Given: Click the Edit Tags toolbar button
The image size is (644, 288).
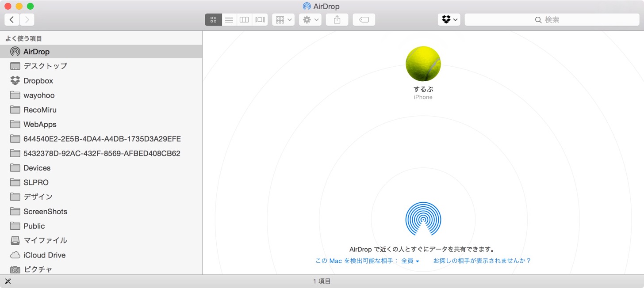Looking at the screenshot, I should click(x=364, y=19).
